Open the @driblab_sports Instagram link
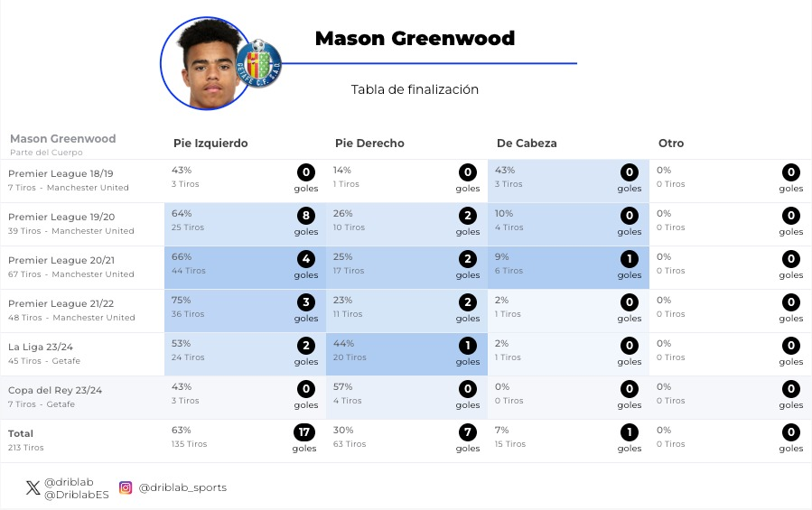 182,488
